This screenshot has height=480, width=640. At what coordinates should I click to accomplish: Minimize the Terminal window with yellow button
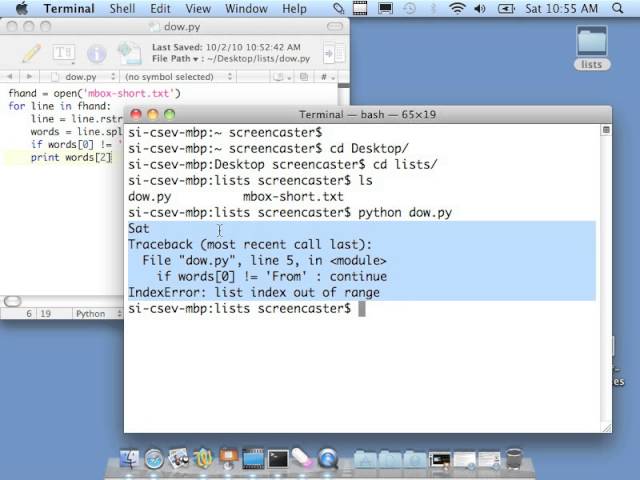pyautogui.click(x=153, y=115)
